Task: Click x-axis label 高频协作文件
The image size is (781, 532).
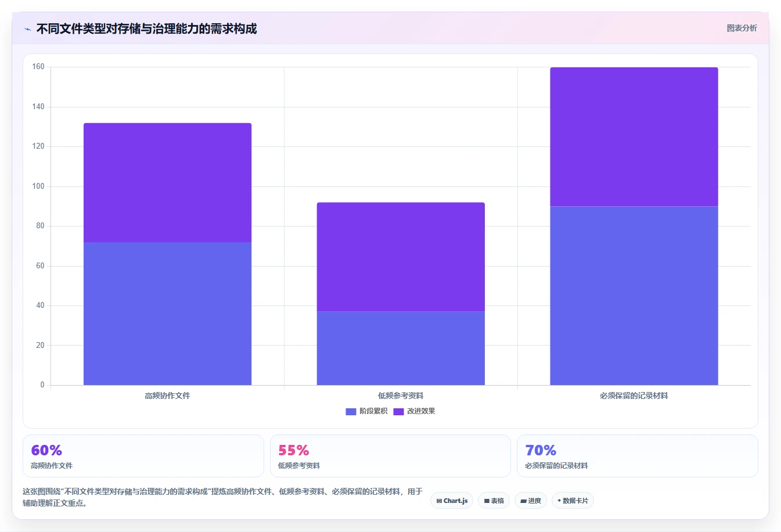Action: [167, 396]
